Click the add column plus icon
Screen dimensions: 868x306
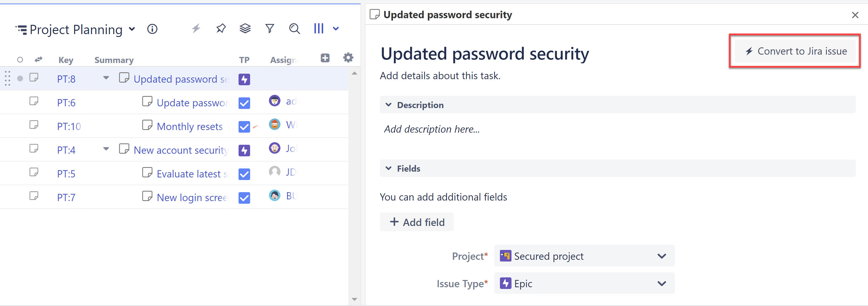coord(324,58)
